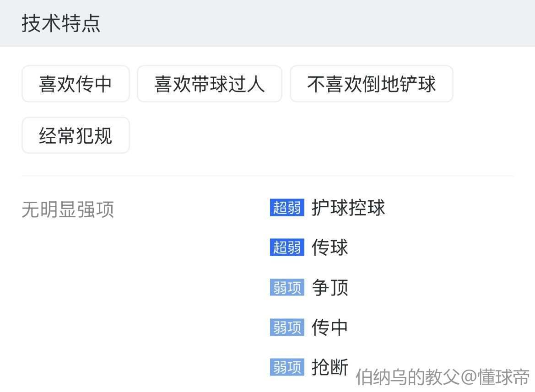Screen dimensions: 535x392
Task: Click the 技术特点 section header
Action: 61,24
